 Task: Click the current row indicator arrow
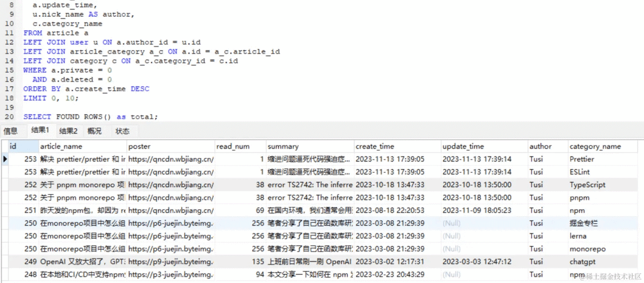pos(5,158)
